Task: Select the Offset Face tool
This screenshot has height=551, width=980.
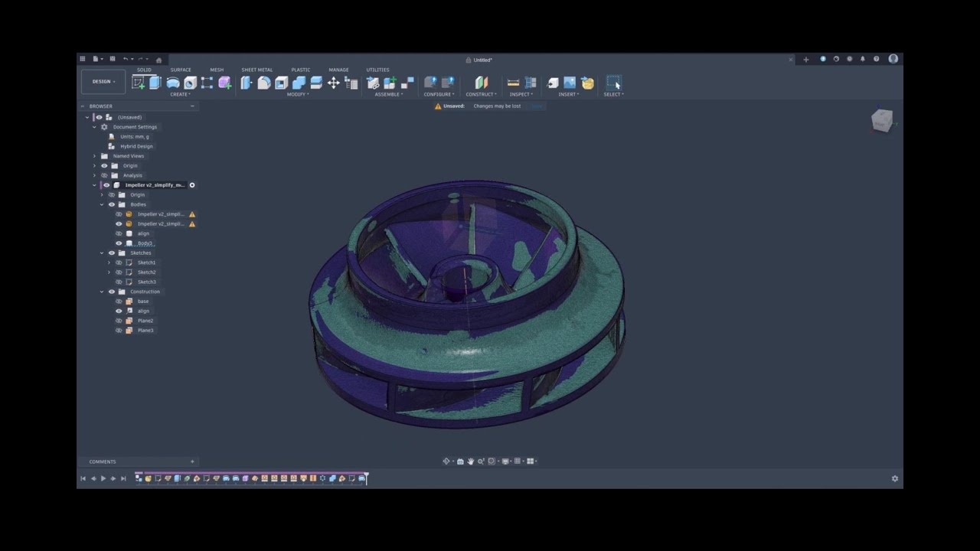Action: click(316, 83)
